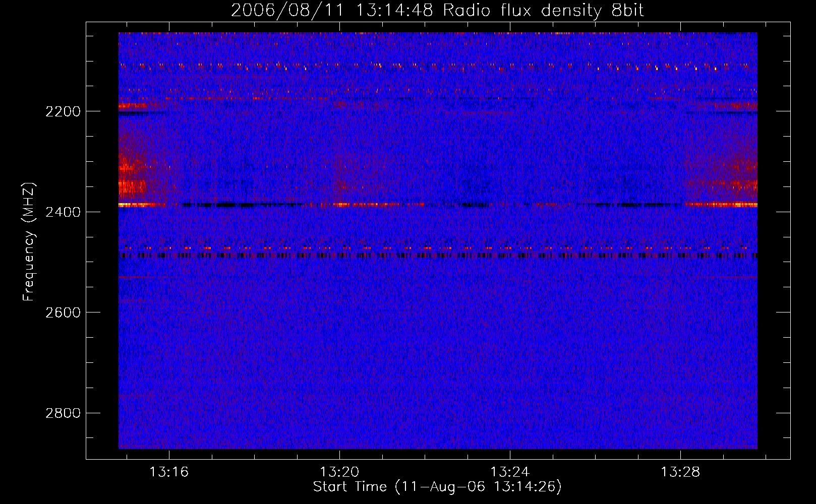Click the 2800 frequency axis label
This screenshot has height=504, width=816.
tap(63, 413)
